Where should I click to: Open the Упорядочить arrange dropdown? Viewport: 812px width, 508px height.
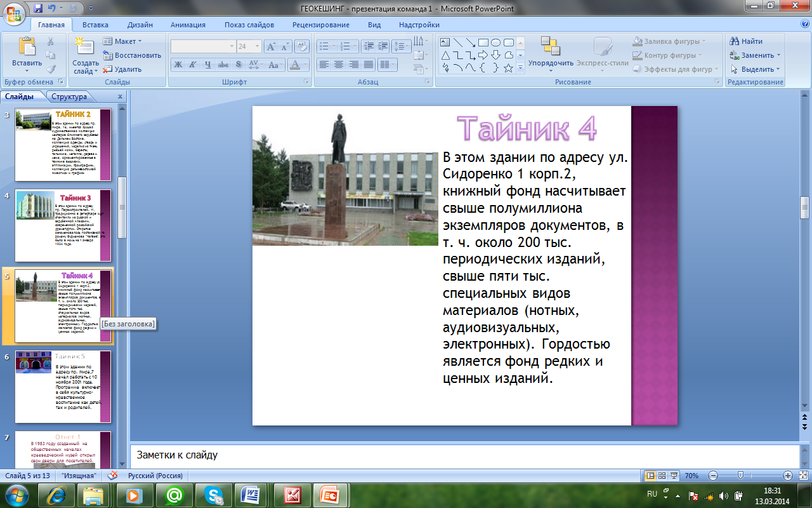(551, 55)
